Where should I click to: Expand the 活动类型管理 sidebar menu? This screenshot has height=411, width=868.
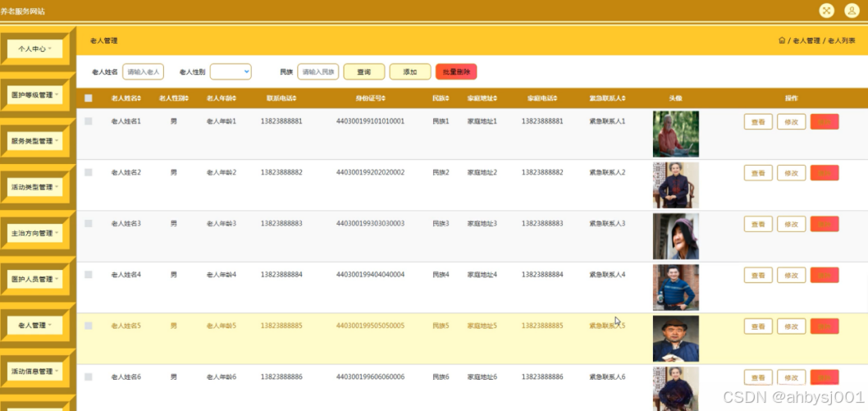[x=35, y=187]
